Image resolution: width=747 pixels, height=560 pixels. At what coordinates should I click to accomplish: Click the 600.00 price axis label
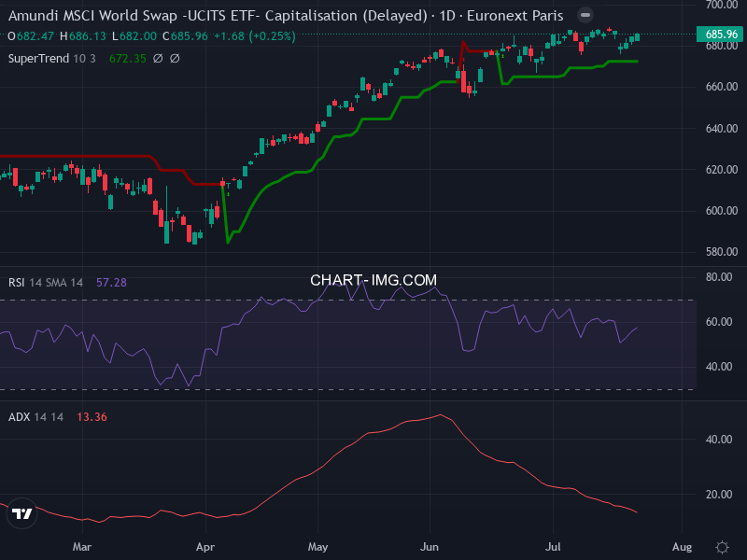click(721, 211)
